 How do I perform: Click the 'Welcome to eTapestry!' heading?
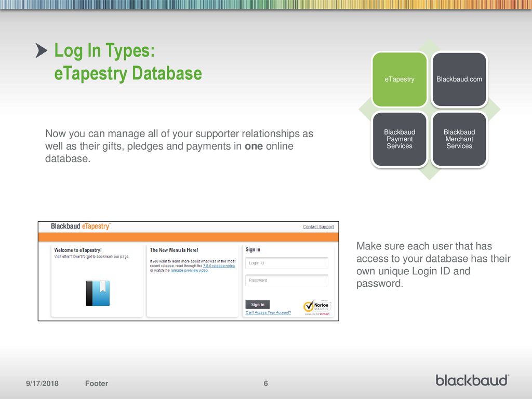pyautogui.click(x=78, y=250)
